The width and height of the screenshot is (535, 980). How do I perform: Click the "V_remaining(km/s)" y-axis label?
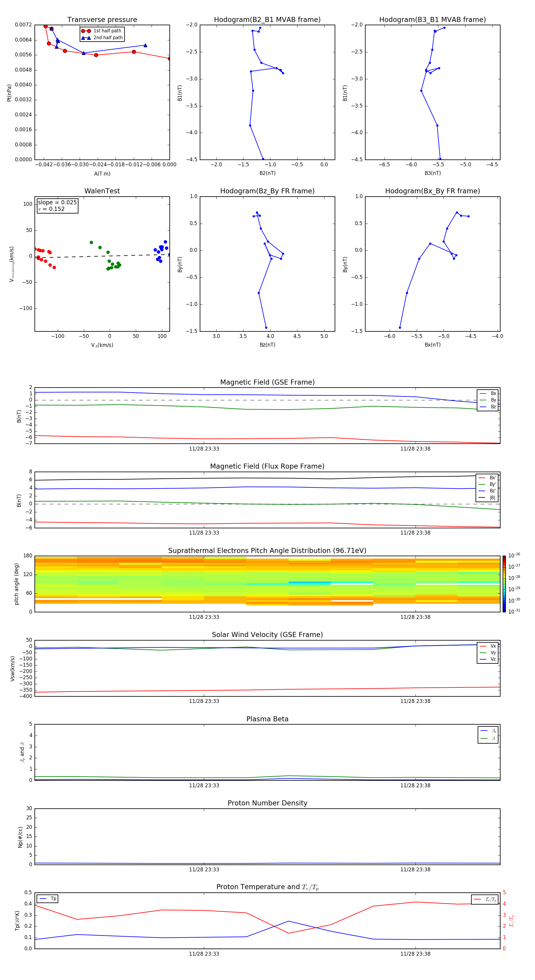pos(12,264)
